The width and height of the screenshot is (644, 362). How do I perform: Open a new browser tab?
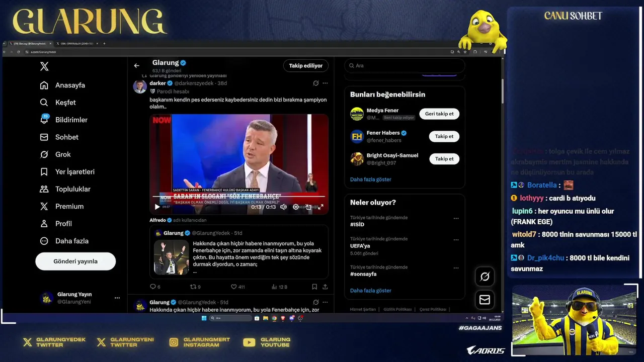tap(104, 44)
